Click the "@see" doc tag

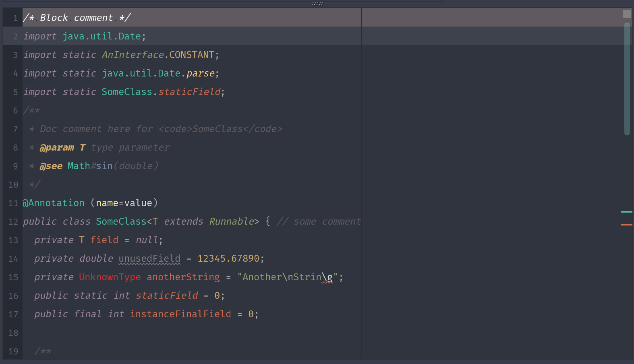pyautogui.click(x=51, y=166)
